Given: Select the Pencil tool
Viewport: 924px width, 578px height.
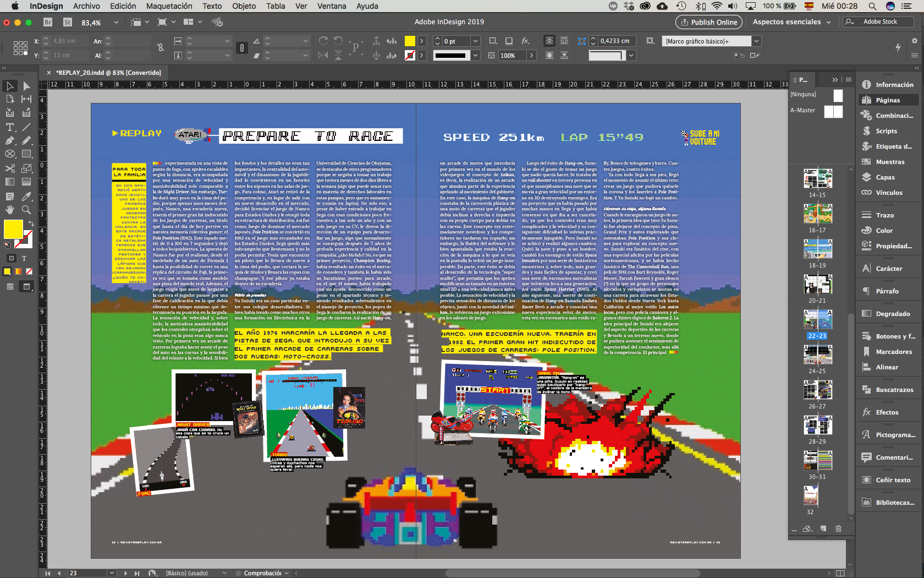Looking at the screenshot, I should click(26, 140).
